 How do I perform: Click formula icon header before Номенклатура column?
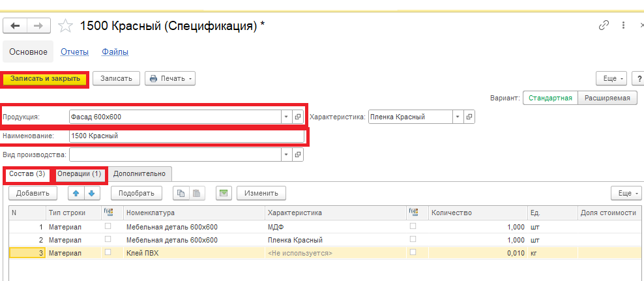(x=109, y=212)
